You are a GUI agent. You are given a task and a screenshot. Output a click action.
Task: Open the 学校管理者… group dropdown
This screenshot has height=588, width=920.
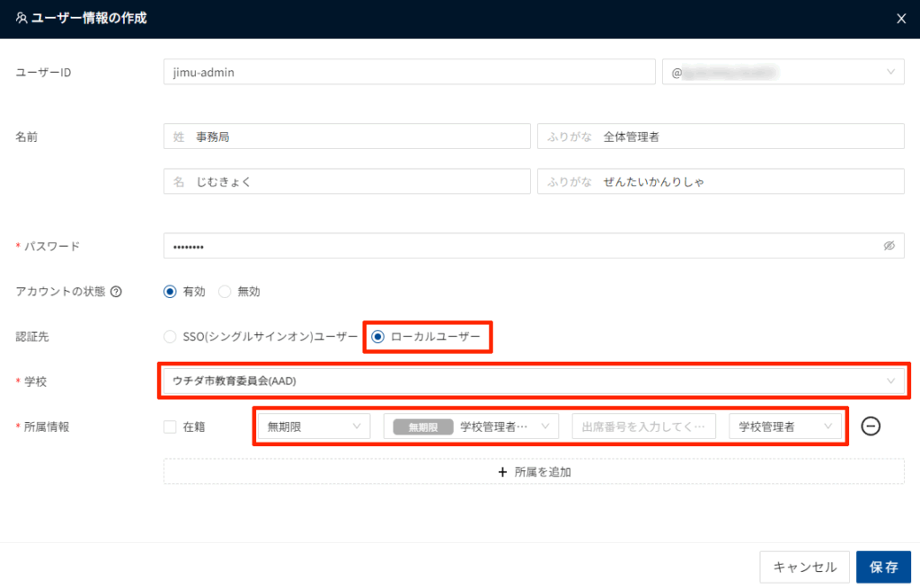(471, 426)
